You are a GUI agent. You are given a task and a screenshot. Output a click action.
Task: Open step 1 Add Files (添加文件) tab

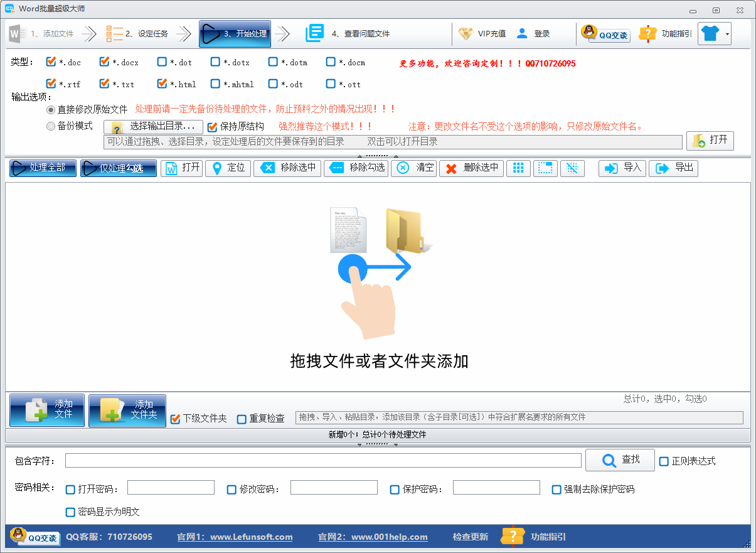point(43,34)
